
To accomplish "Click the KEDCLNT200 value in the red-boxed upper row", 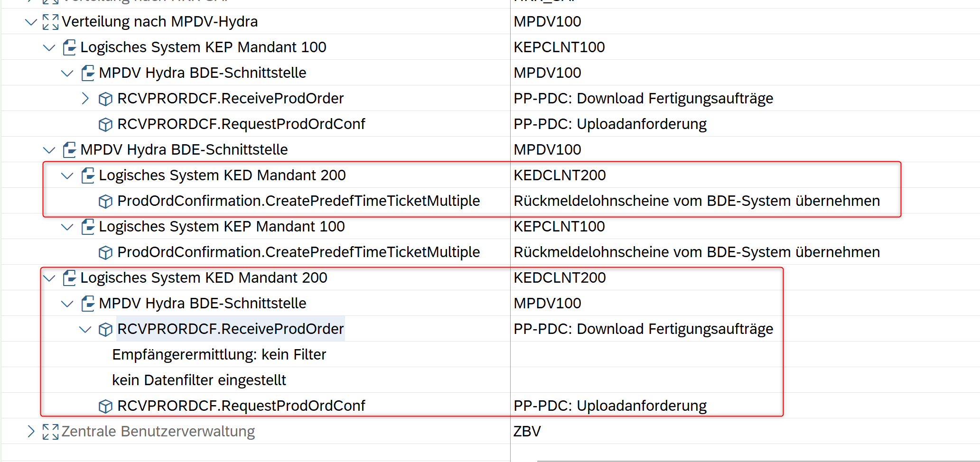I will 560,176.
